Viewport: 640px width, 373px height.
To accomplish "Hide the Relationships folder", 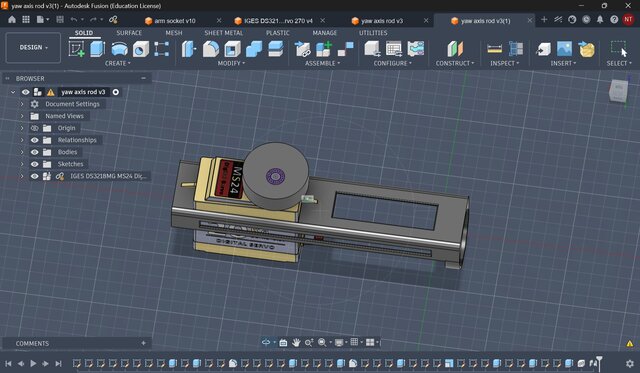I will pyautogui.click(x=35, y=140).
